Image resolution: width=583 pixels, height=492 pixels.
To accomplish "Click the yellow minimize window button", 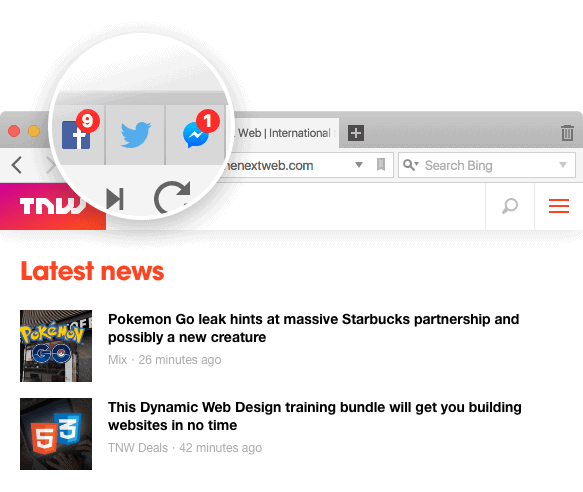I will point(34,131).
